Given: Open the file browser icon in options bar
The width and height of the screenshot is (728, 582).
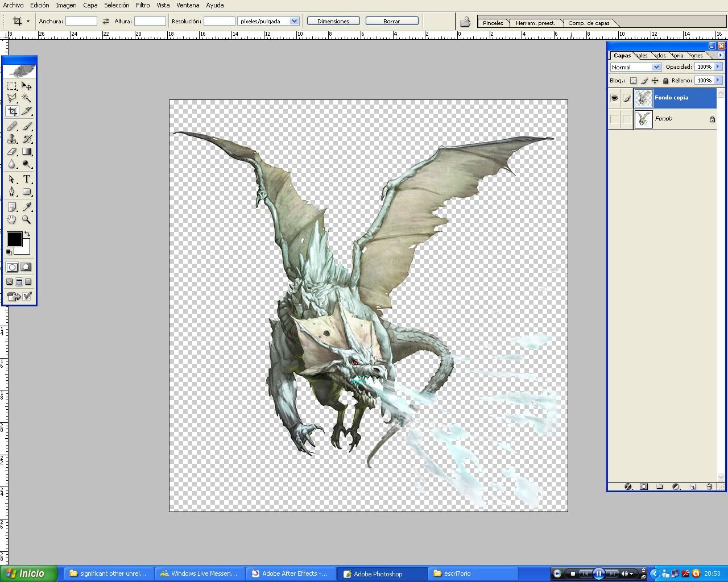Looking at the screenshot, I should point(465,22).
